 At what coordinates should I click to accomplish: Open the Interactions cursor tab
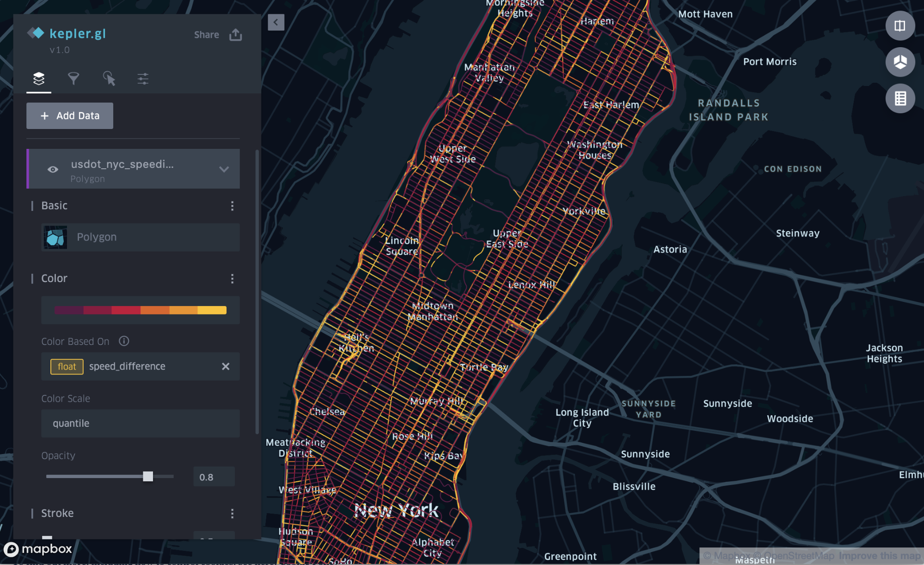click(x=109, y=79)
